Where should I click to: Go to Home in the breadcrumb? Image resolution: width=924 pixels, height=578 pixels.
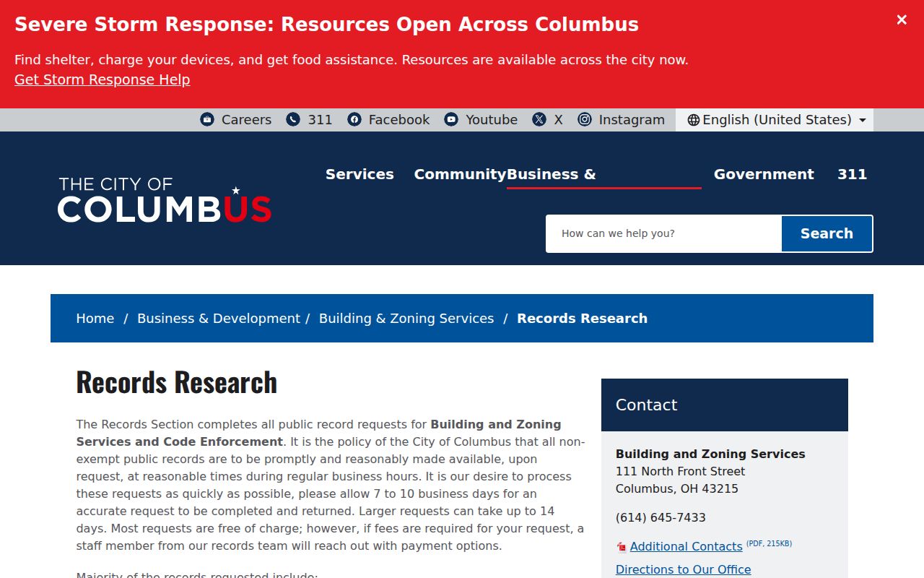(x=95, y=319)
